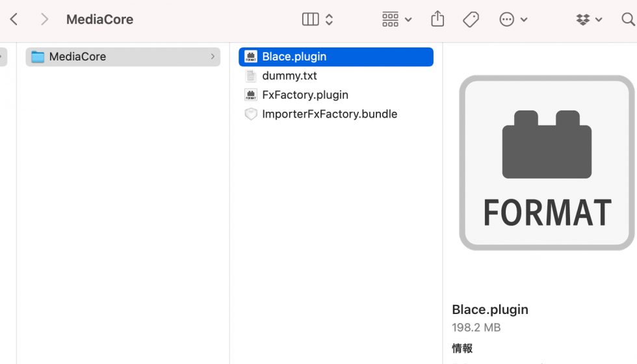Open search magnifier in toolbar
Viewport: 637px width, 364px height.
tap(628, 19)
